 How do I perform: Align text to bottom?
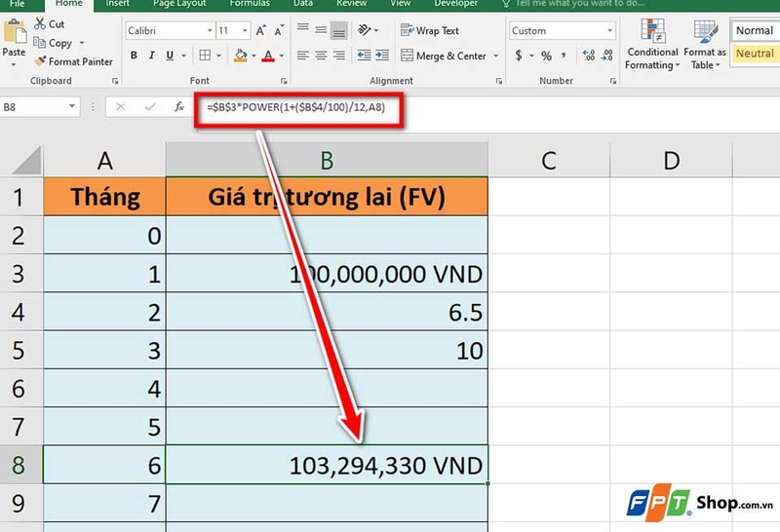click(339, 30)
